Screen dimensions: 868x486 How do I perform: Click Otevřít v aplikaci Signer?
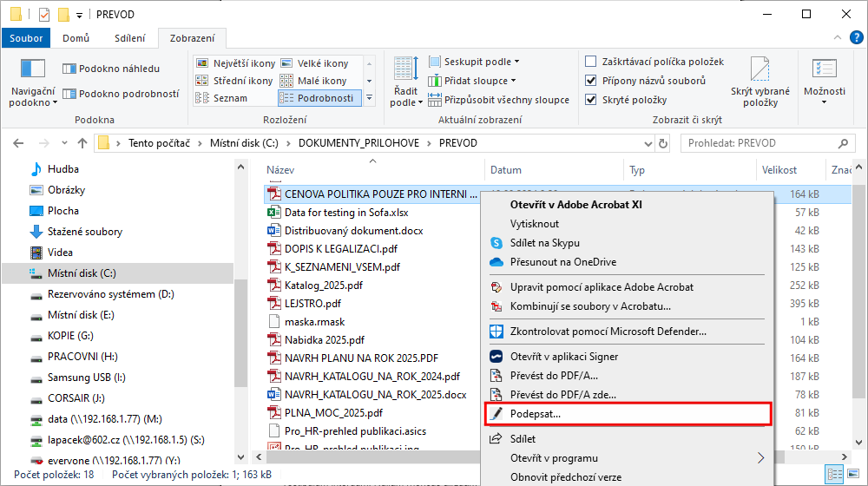[564, 357]
